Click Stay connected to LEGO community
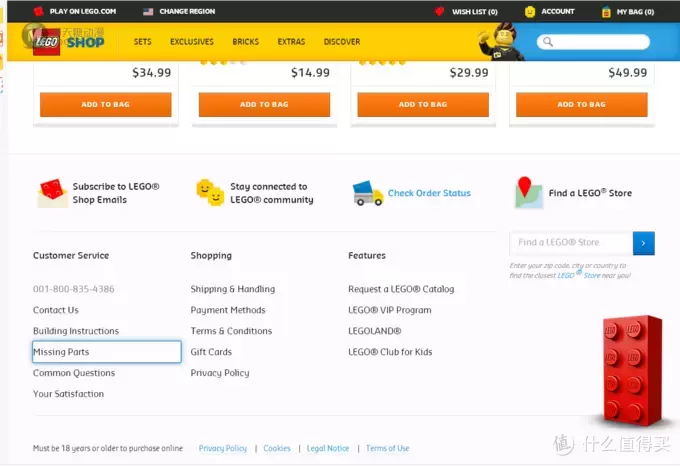The image size is (680, 466). [271, 193]
